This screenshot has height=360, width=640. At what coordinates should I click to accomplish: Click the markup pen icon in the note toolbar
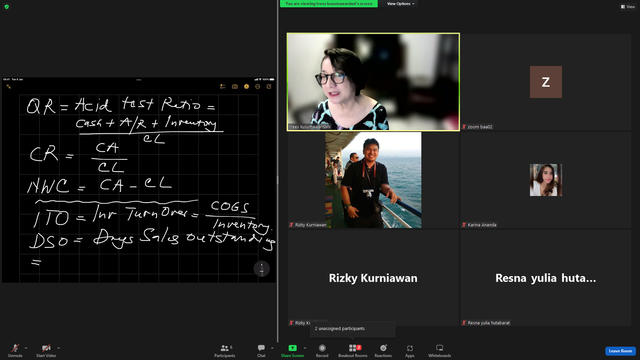(x=246, y=87)
